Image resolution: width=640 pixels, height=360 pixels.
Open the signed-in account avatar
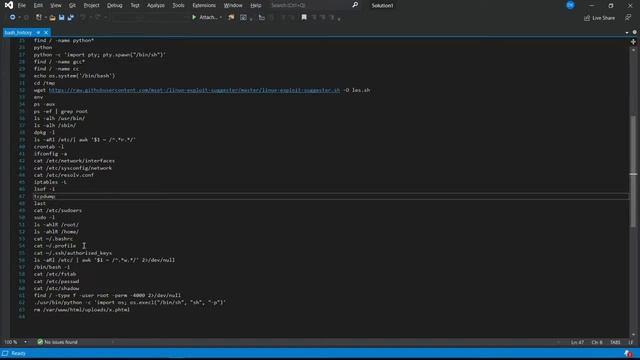[570, 5]
